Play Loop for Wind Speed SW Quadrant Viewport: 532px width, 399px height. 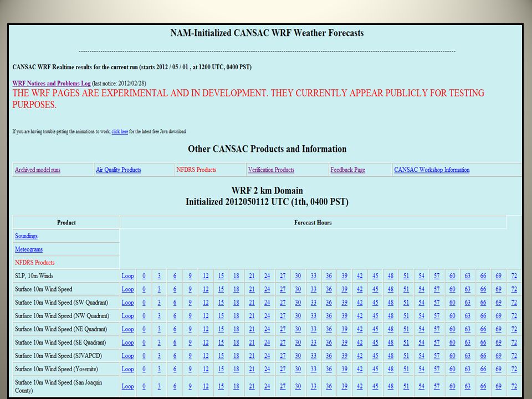pos(127,303)
